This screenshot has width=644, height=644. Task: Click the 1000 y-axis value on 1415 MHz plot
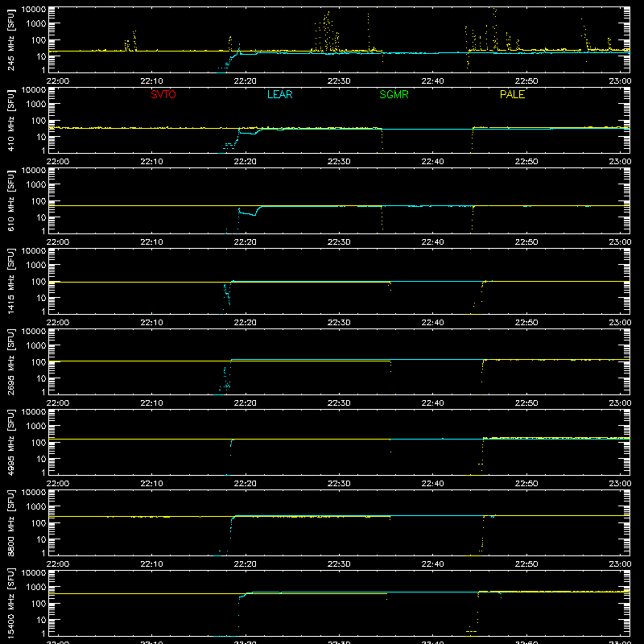[36, 266]
